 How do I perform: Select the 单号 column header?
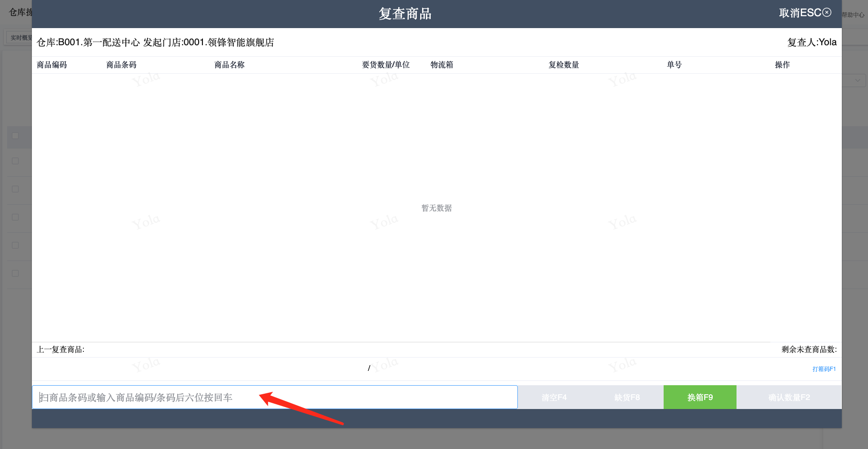[x=675, y=65]
